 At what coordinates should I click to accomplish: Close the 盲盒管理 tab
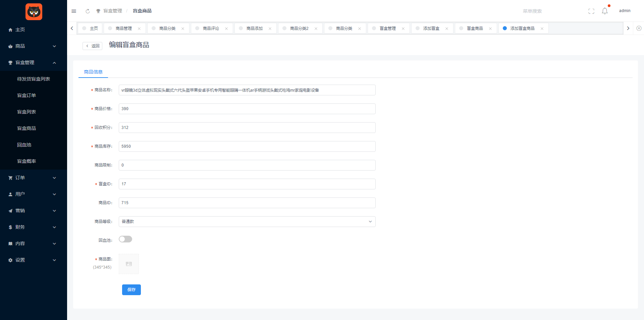click(x=403, y=29)
